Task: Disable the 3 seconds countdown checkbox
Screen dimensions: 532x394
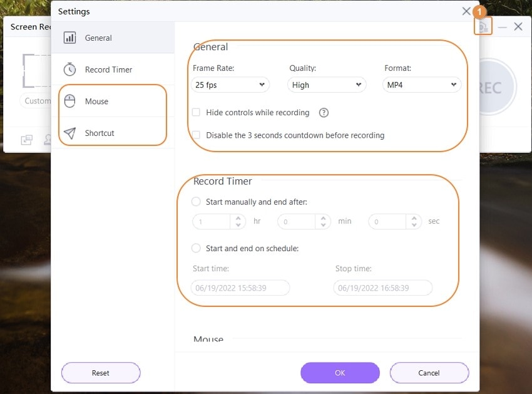Action: 196,135
